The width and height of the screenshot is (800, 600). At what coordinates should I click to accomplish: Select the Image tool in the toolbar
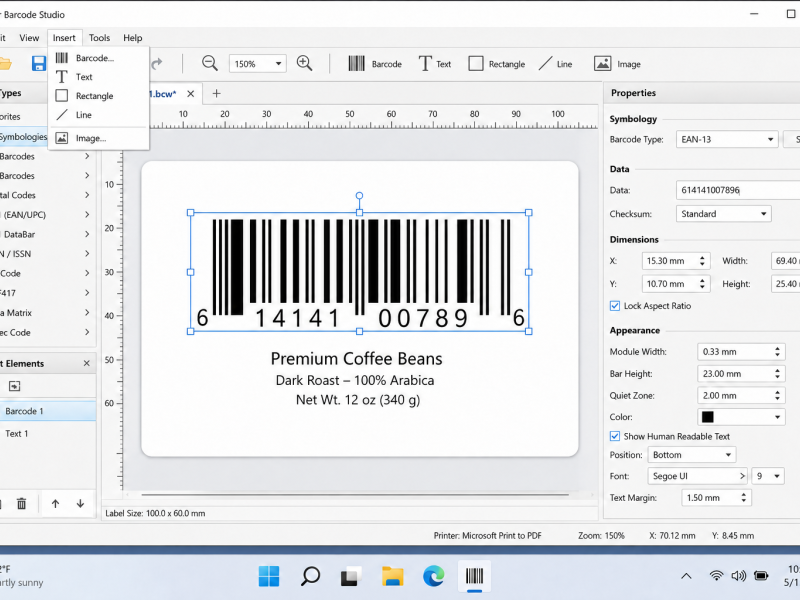pyautogui.click(x=617, y=64)
